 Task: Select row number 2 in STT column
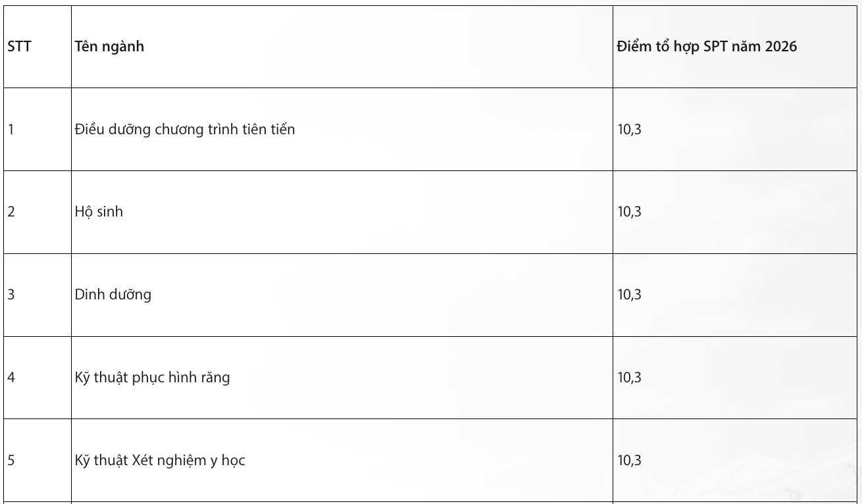pos(11,213)
